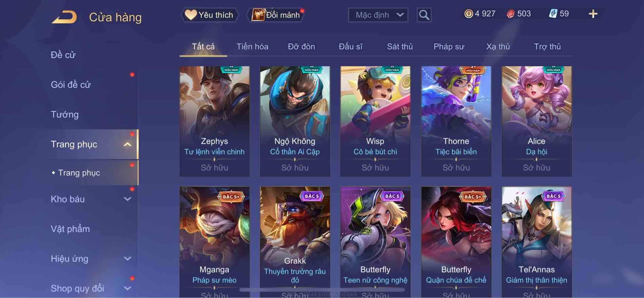This screenshot has height=298, width=644.
Task: Select the Zephys Tư lệnh viễn chinh skin
Action: [214, 121]
